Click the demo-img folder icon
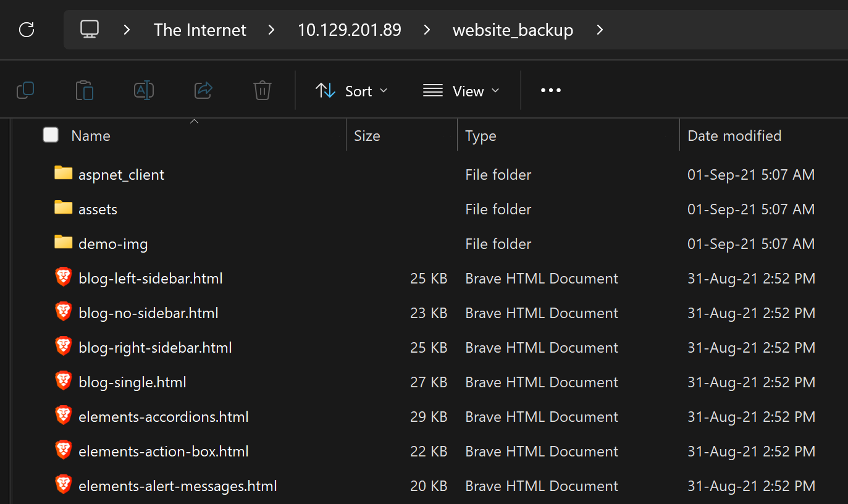The image size is (848, 504). 63,242
